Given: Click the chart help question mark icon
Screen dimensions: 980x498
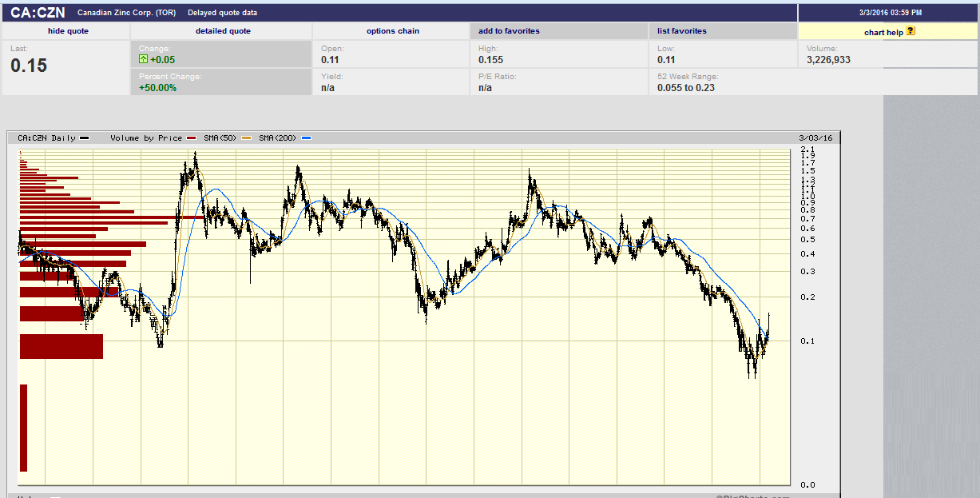Looking at the screenshot, I should [911, 31].
